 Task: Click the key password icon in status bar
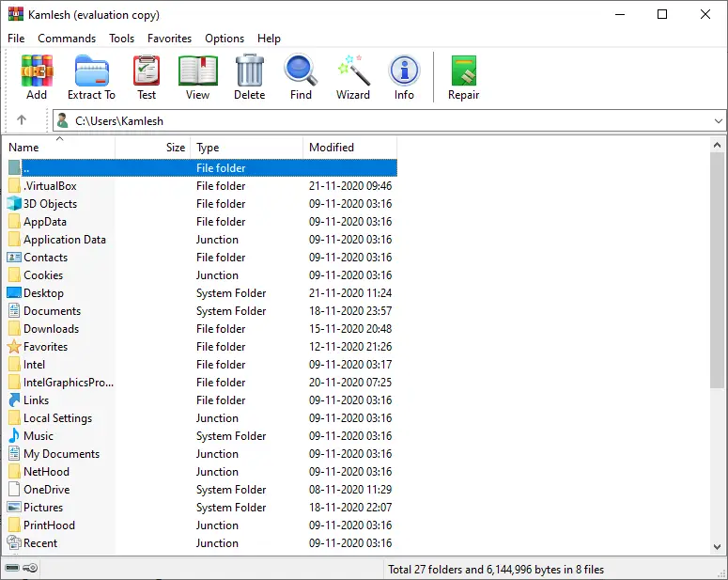pyautogui.click(x=30, y=568)
